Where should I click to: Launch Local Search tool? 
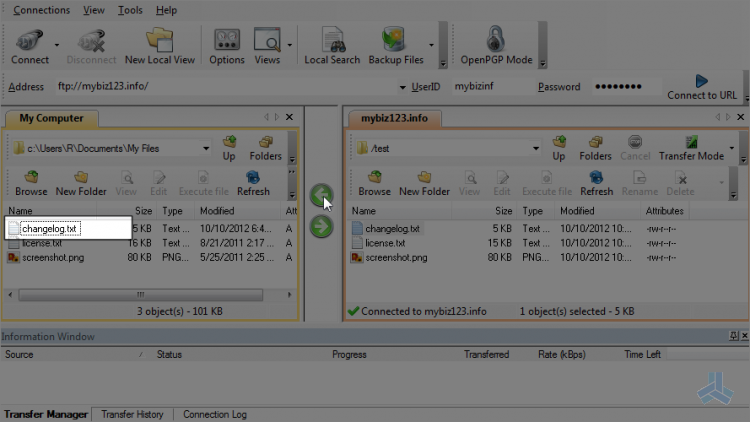332,46
